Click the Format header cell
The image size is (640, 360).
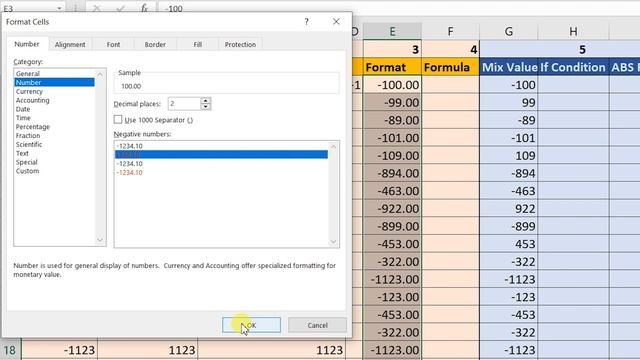[x=392, y=67]
